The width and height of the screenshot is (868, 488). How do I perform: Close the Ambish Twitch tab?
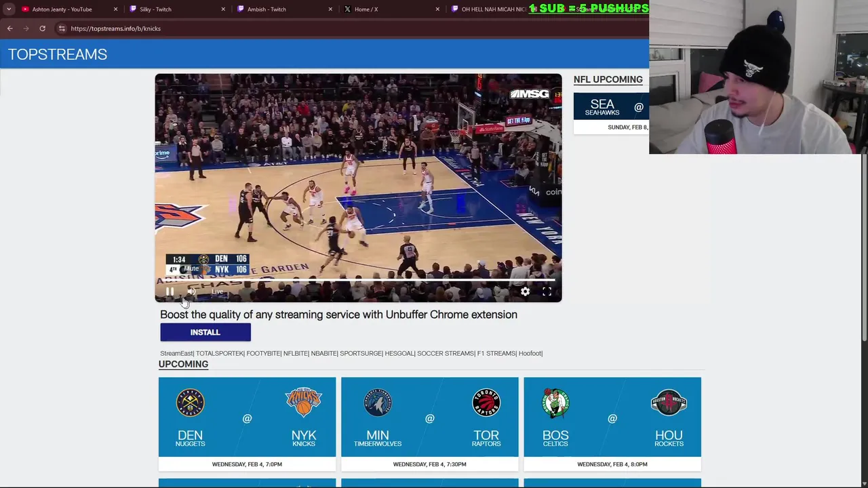(330, 9)
